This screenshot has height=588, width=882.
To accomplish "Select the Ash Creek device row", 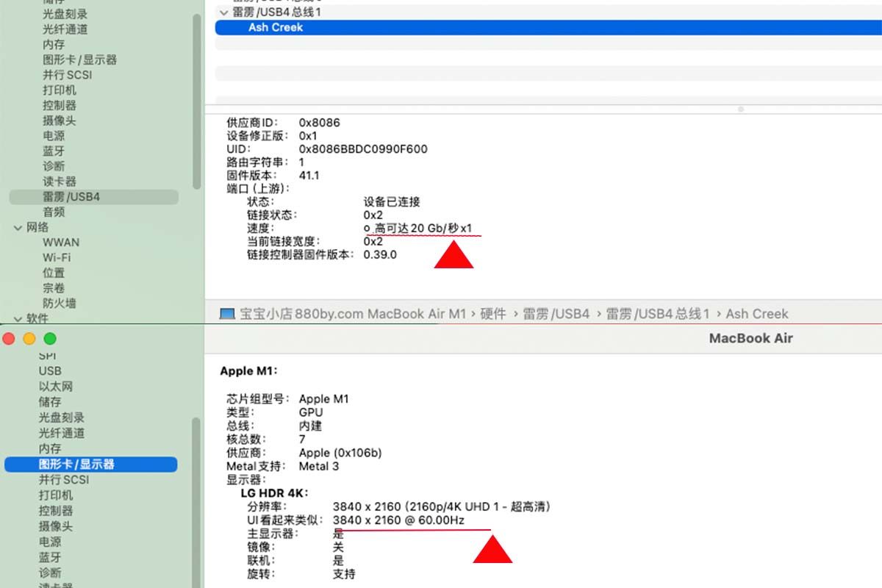I will point(548,27).
